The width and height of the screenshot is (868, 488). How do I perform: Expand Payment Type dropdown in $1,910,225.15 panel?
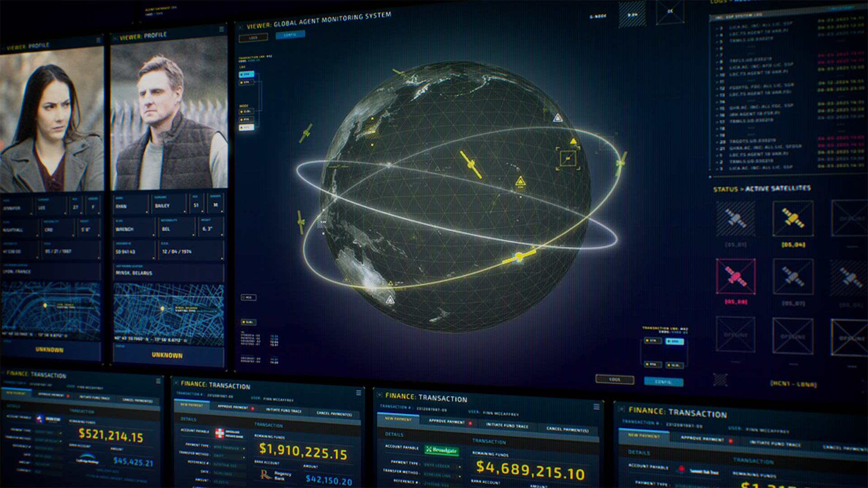[x=244, y=448]
